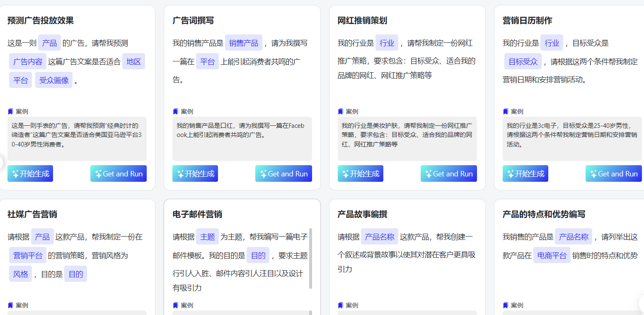Select the 目的 placeholder in 社媒广告营销 card

pos(75,274)
